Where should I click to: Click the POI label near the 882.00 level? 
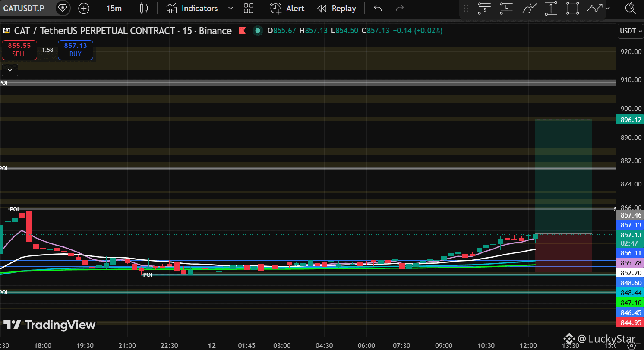[3, 168]
